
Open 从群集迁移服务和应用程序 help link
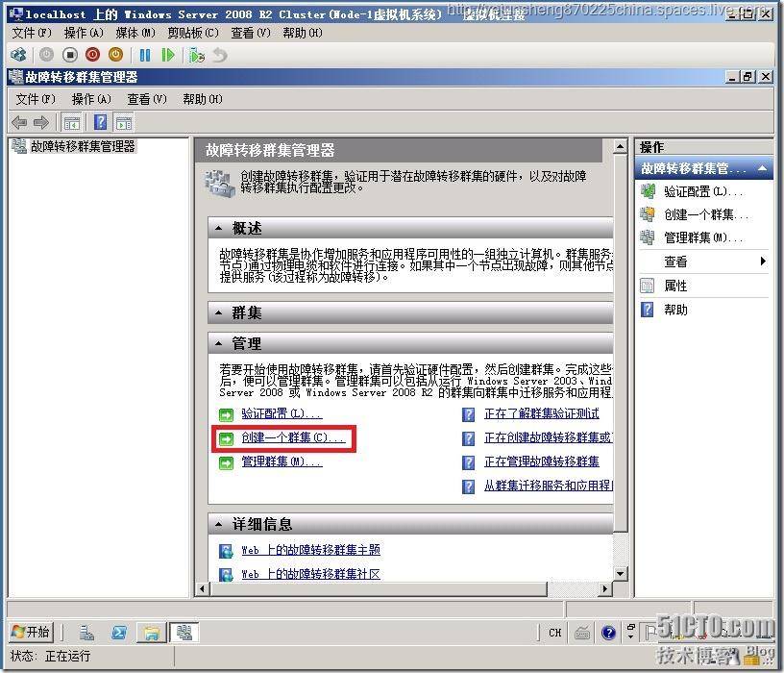point(548,486)
